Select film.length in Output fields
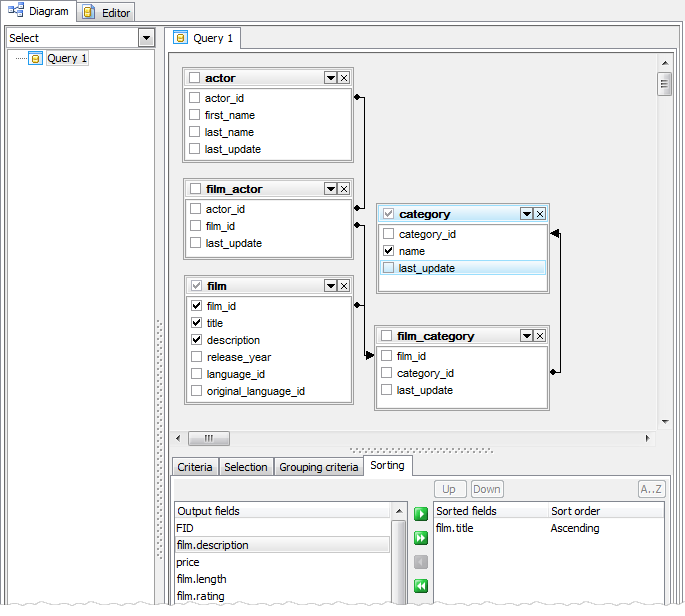 click(x=282, y=579)
